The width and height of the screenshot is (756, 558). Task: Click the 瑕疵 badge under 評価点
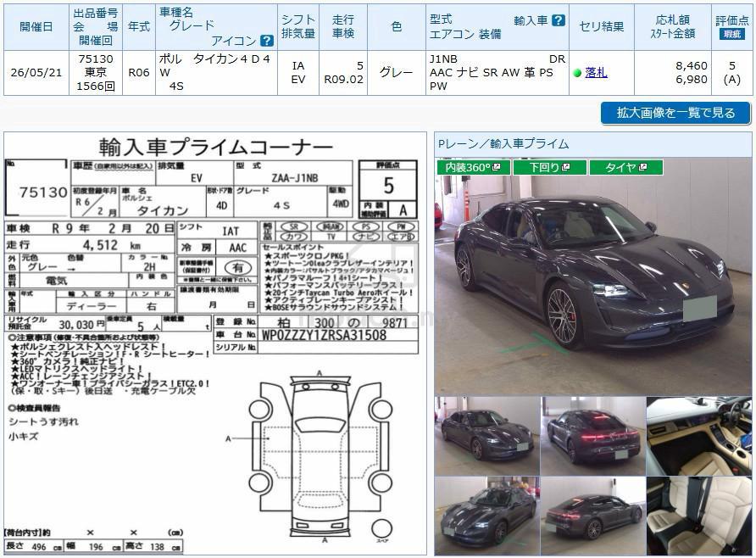point(732,34)
